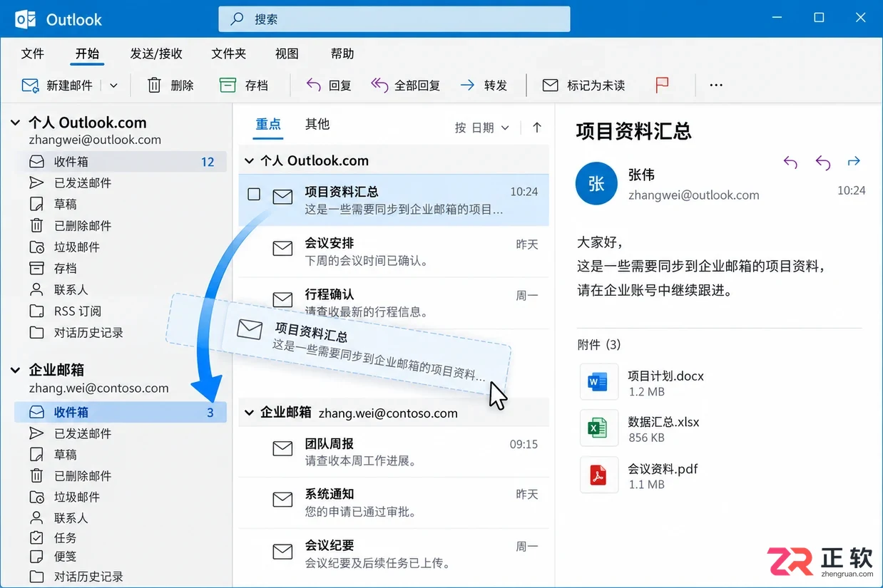The height and width of the screenshot is (588, 883).
Task: Toggle the sort direction up arrow
Action: tap(537, 128)
